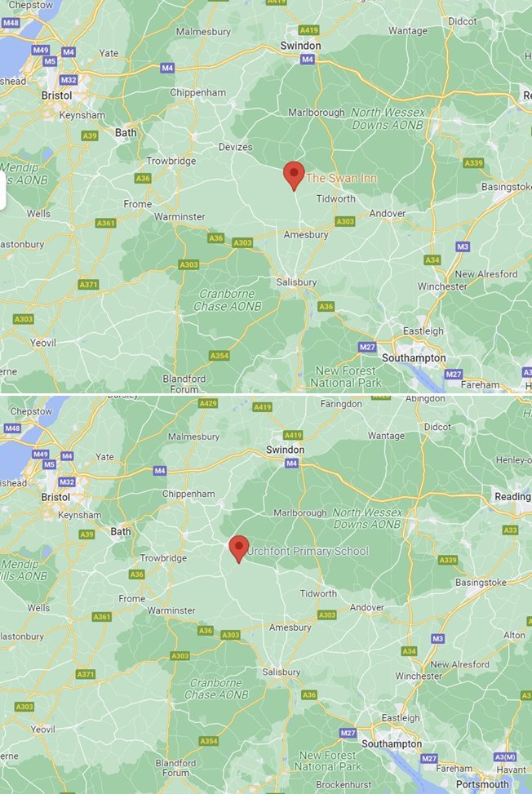Click the New Forest National Park label, top map
Viewport: 532px width, 794px height.
pyautogui.click(x=346, y=377)
